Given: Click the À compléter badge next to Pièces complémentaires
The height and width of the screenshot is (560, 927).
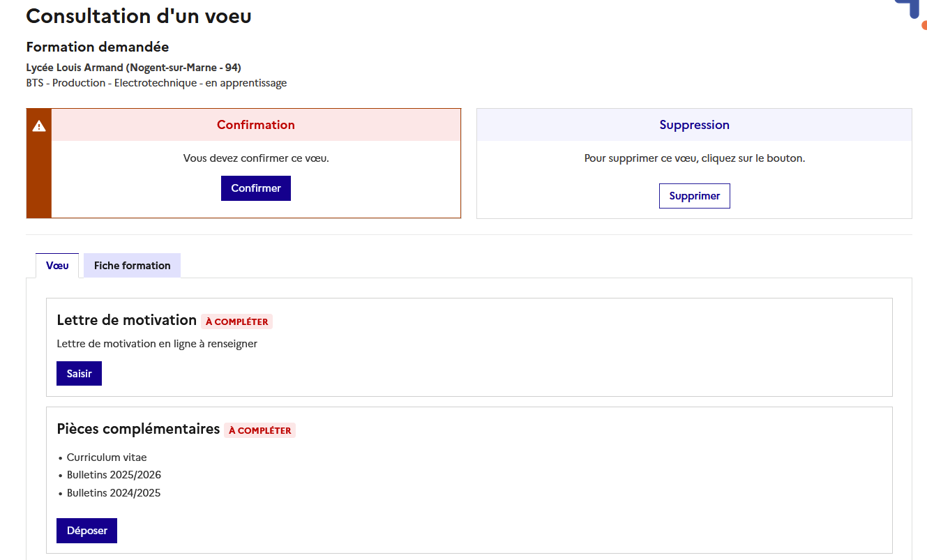Looking at the screenshot, I should tap(259, 431).
